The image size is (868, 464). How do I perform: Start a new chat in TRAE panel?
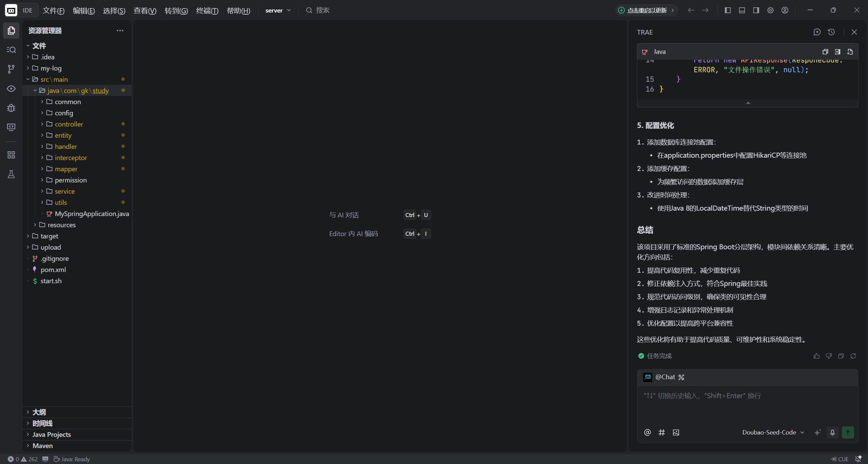click(817, 32)
